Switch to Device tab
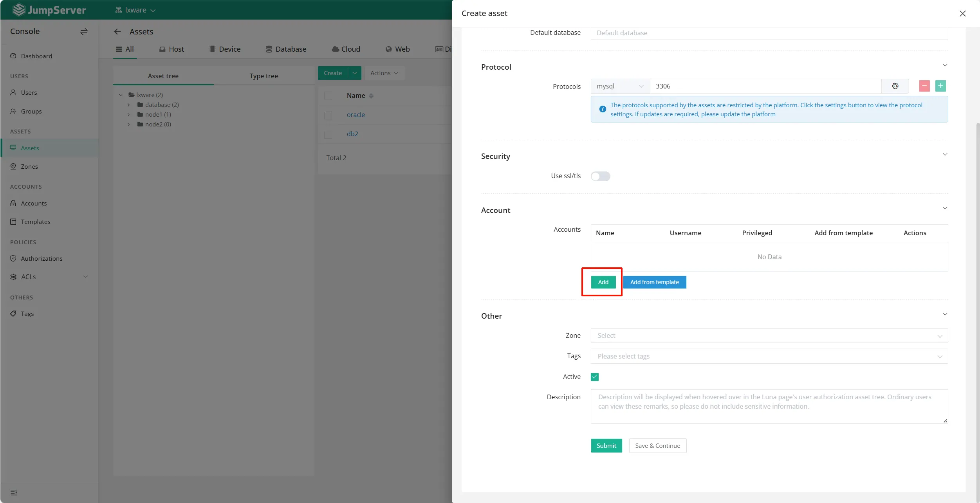The image size is (980, 503). pos(225,49)
